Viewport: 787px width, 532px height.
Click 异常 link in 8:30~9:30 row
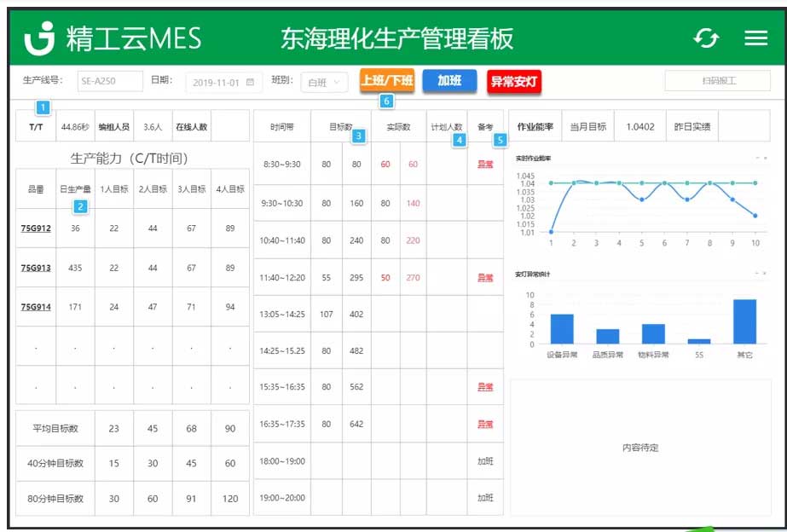point(485,165)
